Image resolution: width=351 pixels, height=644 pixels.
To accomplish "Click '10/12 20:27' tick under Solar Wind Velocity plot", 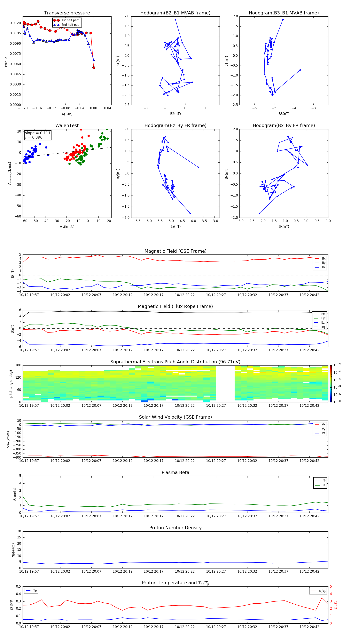I will 216,461.
